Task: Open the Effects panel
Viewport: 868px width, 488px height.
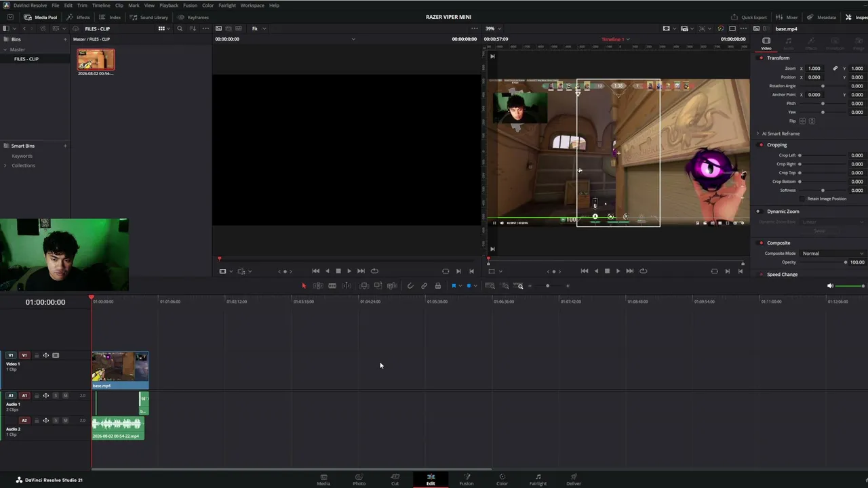Action: click(79, 17)
